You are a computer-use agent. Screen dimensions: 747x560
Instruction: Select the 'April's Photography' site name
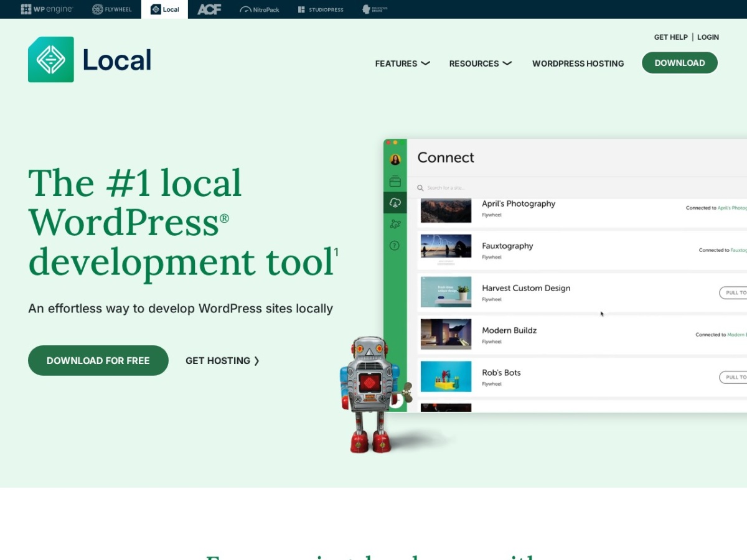pos(519,203)
